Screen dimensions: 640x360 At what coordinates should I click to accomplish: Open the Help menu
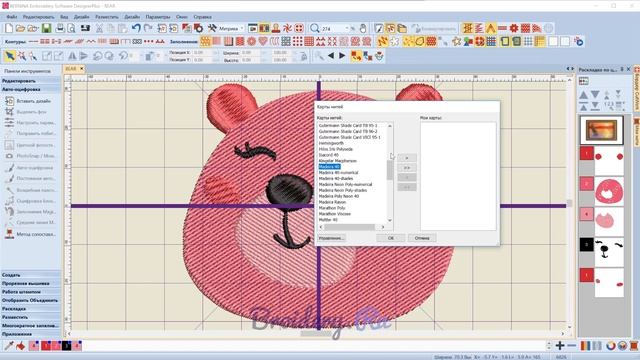point(202,17)
